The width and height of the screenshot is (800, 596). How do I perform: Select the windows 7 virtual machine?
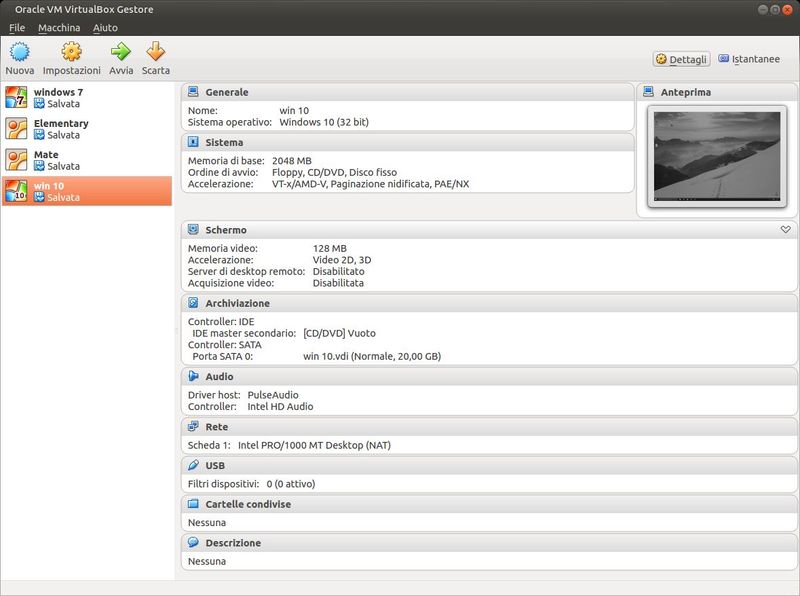tap(60, 96)
